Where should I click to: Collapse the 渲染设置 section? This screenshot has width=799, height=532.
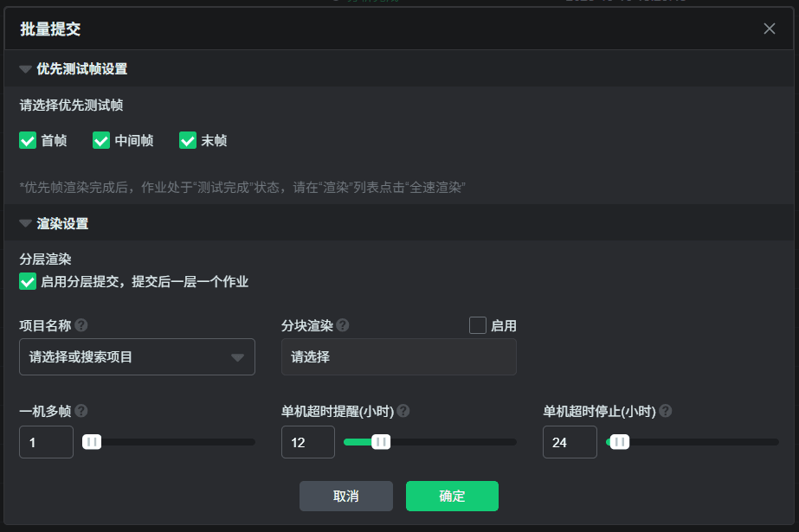[25, 223]
